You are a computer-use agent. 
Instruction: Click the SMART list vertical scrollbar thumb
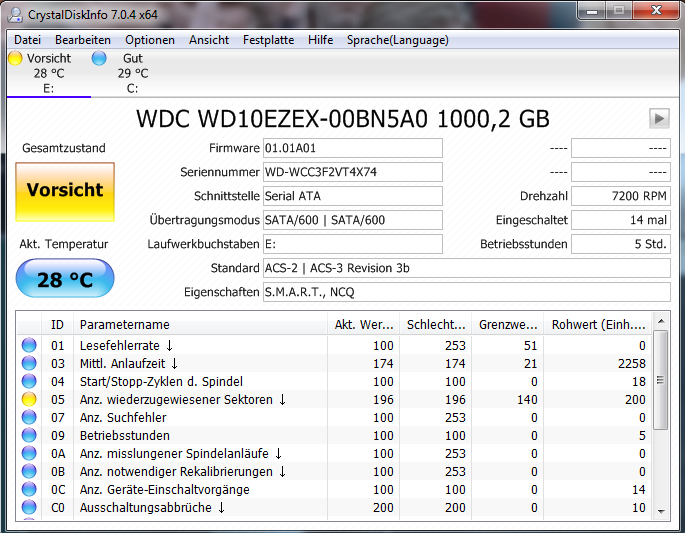(x=661, y=380)
